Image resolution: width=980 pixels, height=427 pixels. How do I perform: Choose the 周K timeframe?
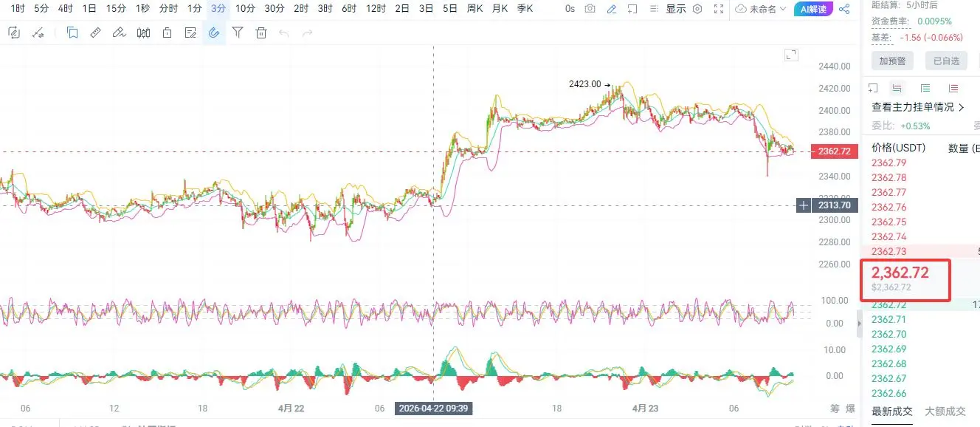tap(475, 9)
